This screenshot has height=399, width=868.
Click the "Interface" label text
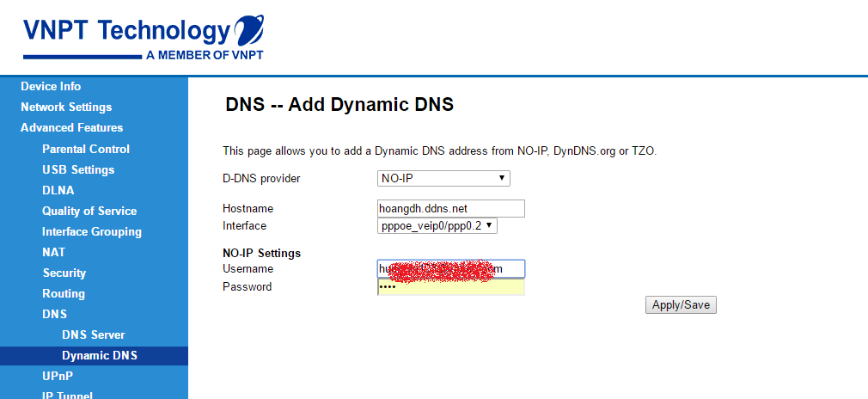[244, 225]
